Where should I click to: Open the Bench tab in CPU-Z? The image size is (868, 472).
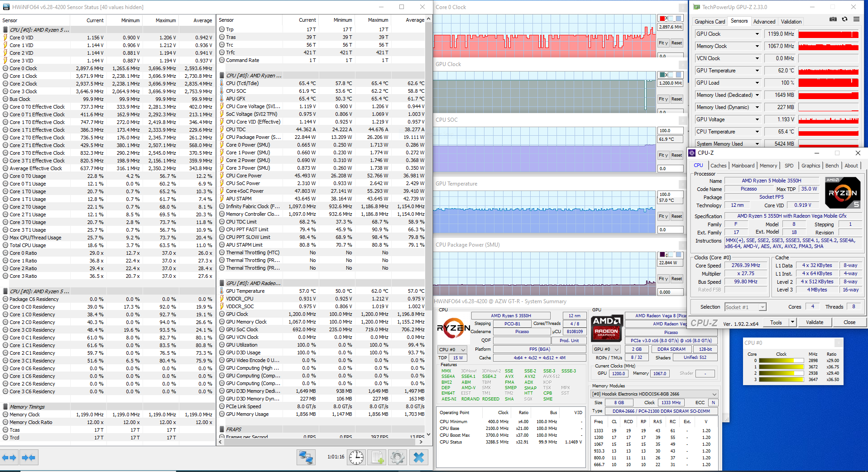point(832,166)
